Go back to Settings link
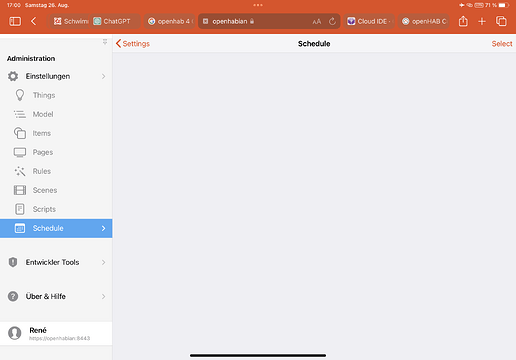Screen dimensions: 516x360 click(x=133, y=44)
